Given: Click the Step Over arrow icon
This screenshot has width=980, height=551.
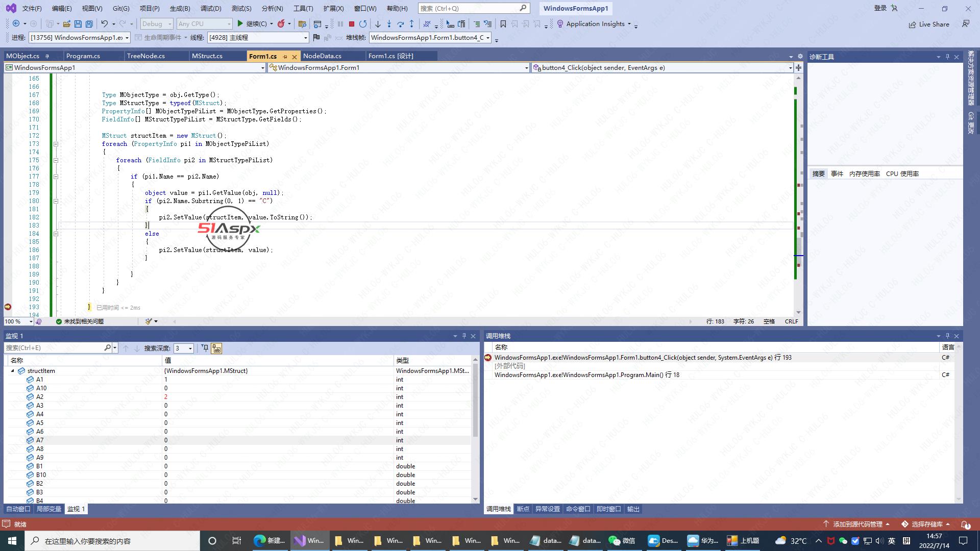Looking at the screenshot, I should (x=400, y=24).
